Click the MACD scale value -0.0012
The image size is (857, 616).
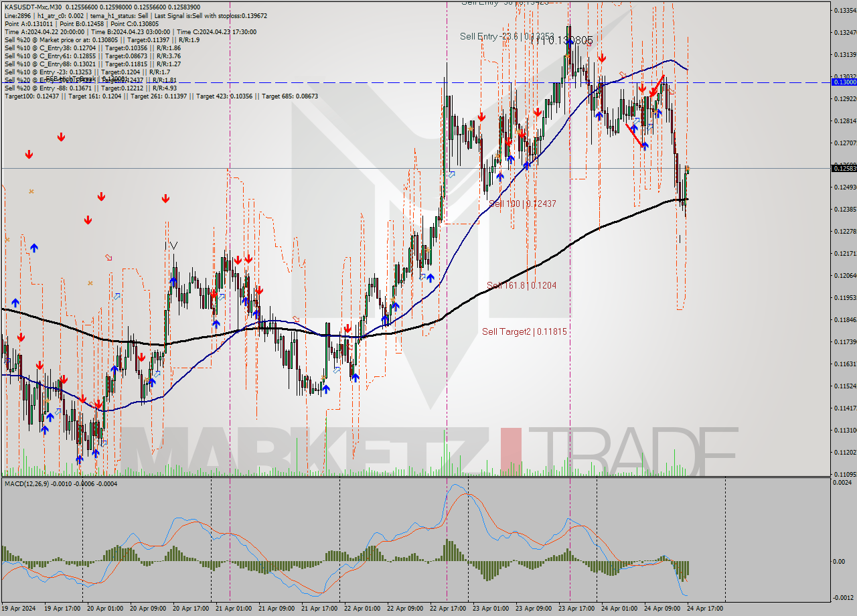pos(843,597)
